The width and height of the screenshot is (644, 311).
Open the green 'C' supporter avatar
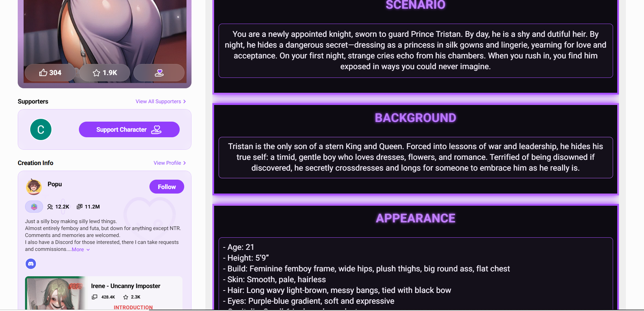click(x=41, y=130)
